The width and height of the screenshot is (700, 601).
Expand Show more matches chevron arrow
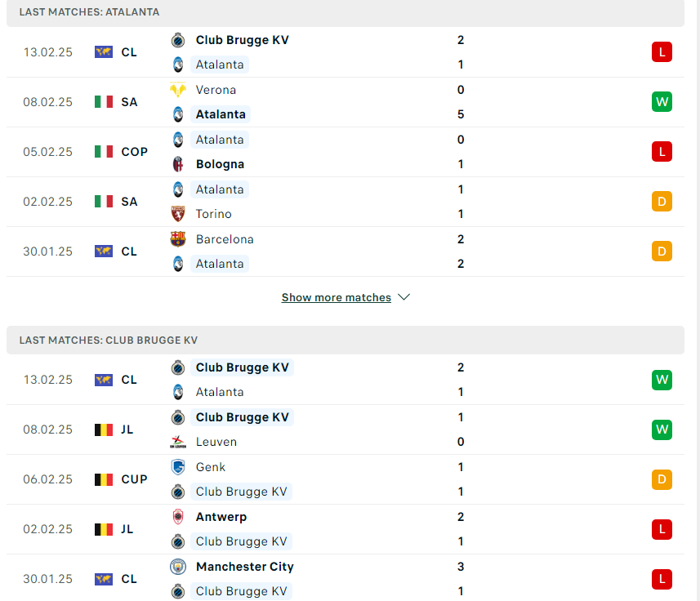click(404, 297)
